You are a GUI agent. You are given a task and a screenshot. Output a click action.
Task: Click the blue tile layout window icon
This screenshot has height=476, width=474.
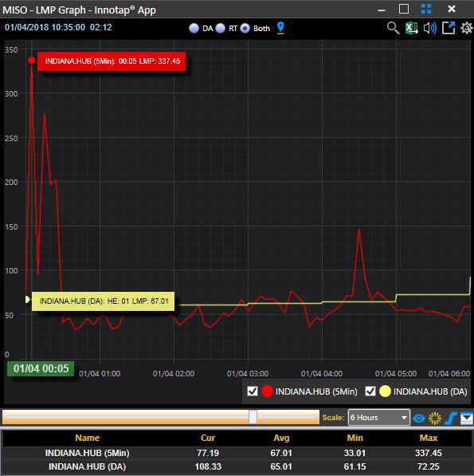point(426,9)
